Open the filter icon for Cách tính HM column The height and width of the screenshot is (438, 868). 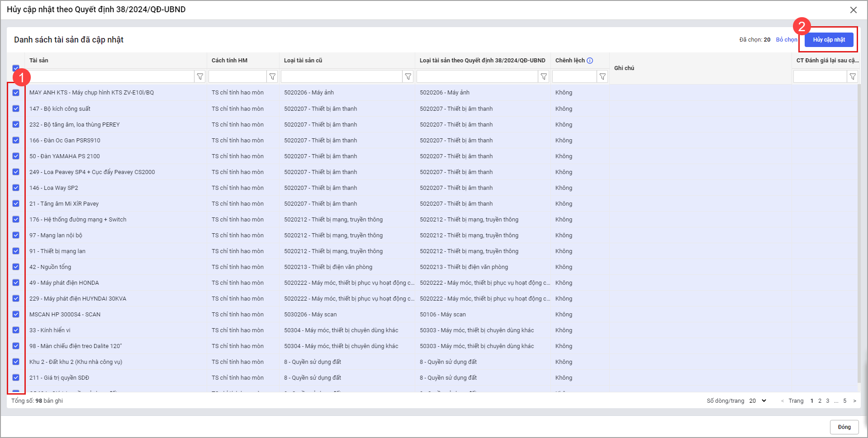pos(272,77)
